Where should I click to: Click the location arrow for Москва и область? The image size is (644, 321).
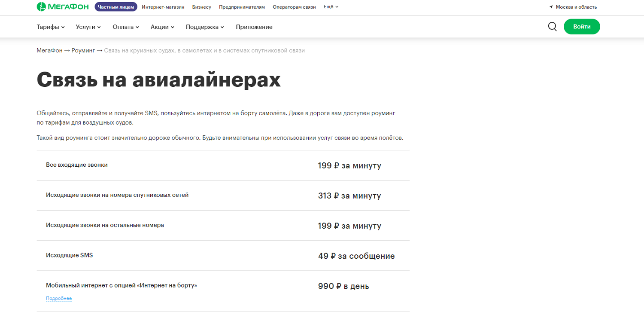tap(551, 7)
